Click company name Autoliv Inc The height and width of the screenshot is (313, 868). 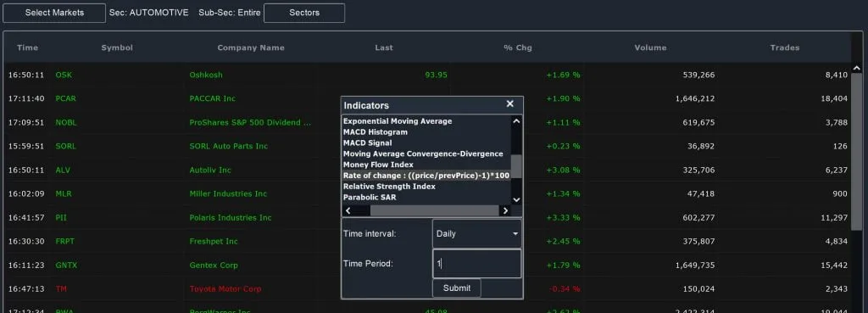pyautogui.click(x=210, y=170)
